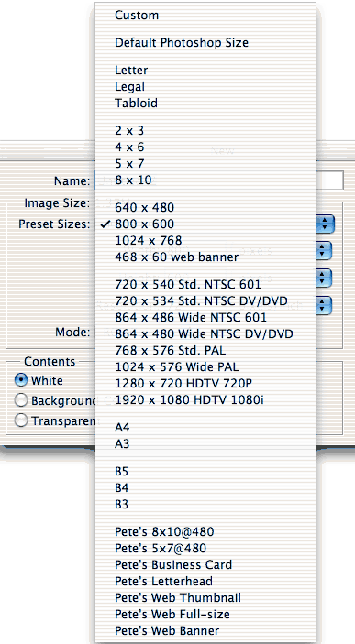Viewport: 355px width, 644px height.
Task: Open the width units dropdown
Action: [x=325, y=250]
